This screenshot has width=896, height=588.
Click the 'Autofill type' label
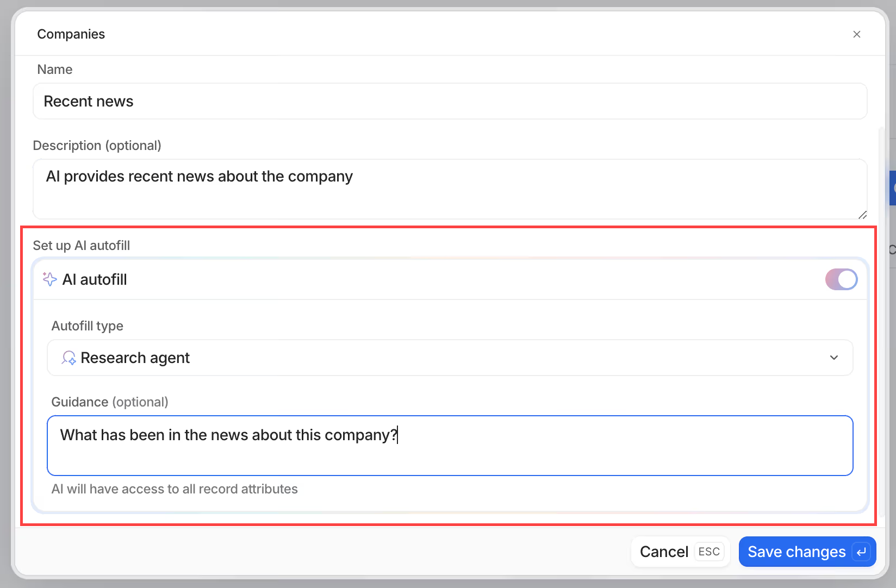pos(88,326)
